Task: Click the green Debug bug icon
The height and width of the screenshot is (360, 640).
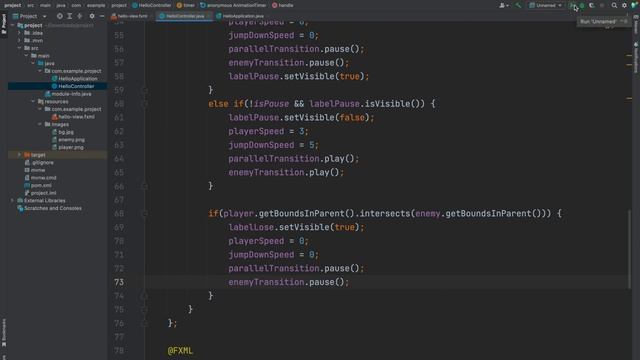Action: pyautogui.click(x=582, y=5)
